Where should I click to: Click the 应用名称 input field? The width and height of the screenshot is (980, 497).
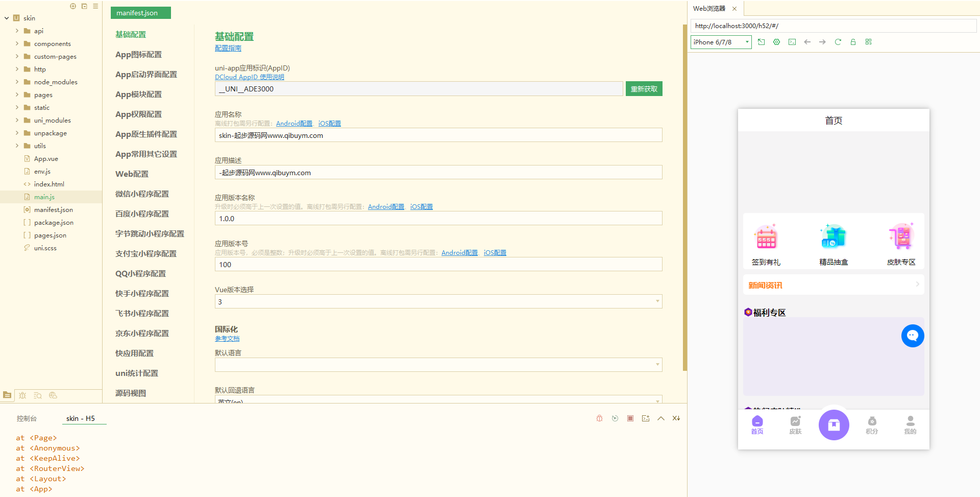pyautogui.click(x=438, y=135)
